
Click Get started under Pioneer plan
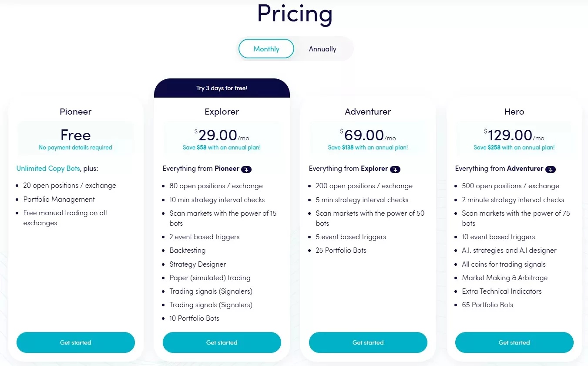click(76, 342)
